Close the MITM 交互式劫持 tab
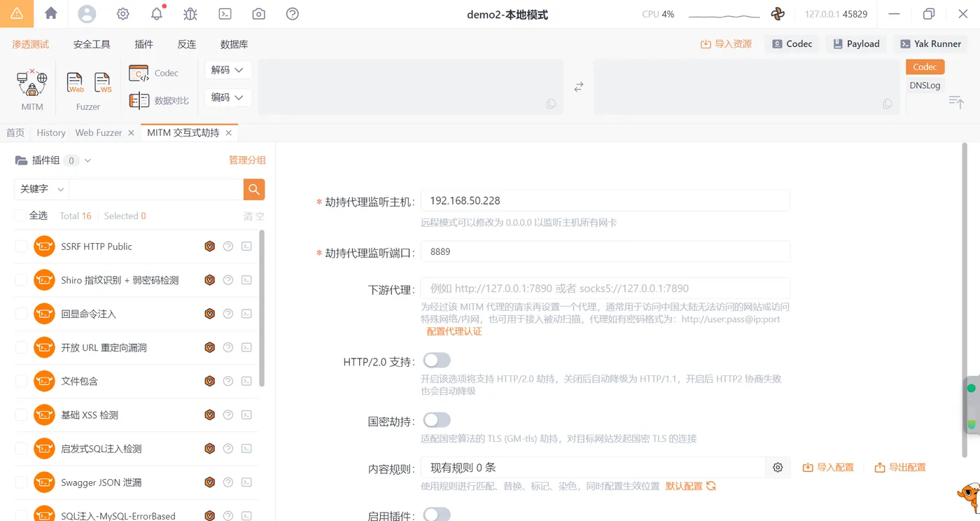Image resolution: width=980 pixels, height=521 pixels. (x=228, y=132)
